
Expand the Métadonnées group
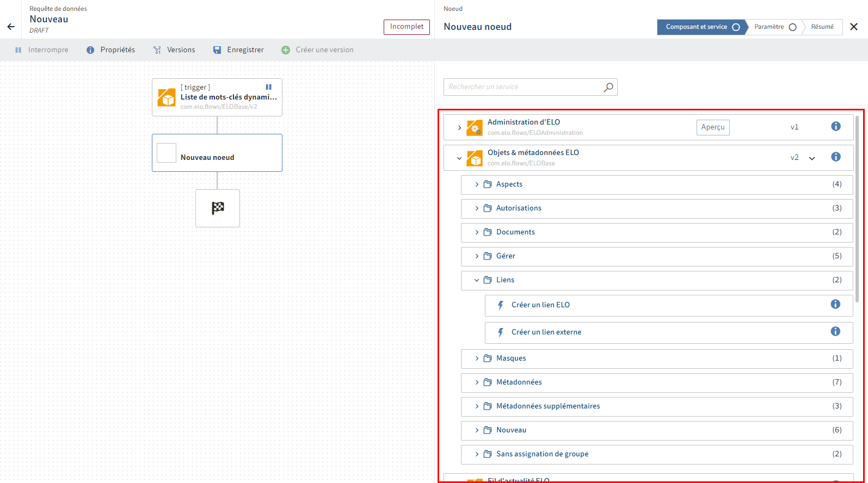pyautogui.click(x=477, y=382)
